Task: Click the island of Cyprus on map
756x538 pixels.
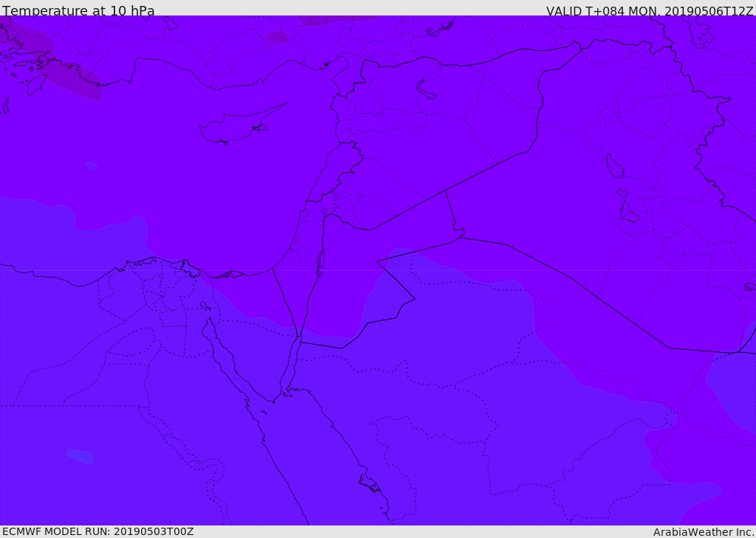Action: 237,126
